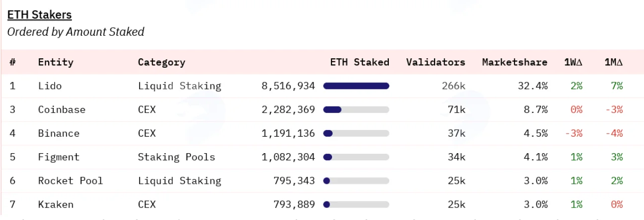Click Lido's ETH staked progress bar

356,86
